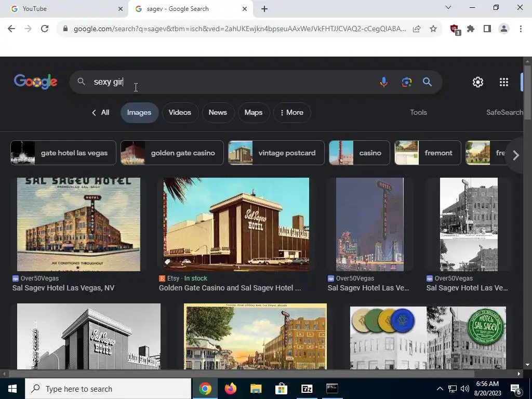Click the Etsy source label

173,278
